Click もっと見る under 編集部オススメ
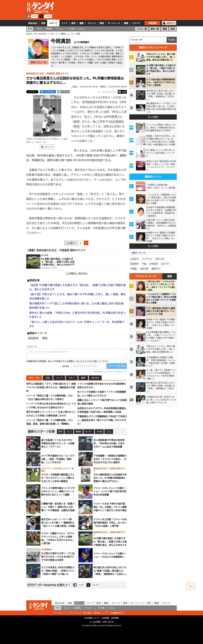The height and width of the screenshot is (644, 203). pyautogui.click(x=153, y=246)
